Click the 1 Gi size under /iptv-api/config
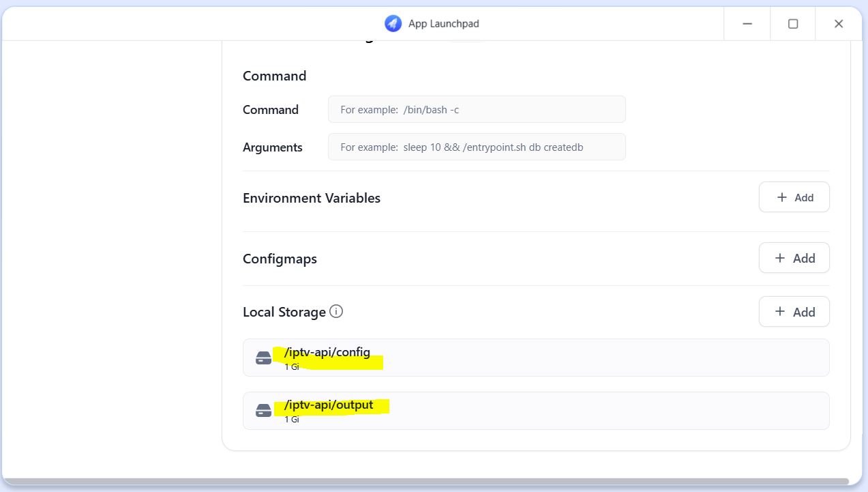This screenshot has height=492, width=868. tap(292, 366)
